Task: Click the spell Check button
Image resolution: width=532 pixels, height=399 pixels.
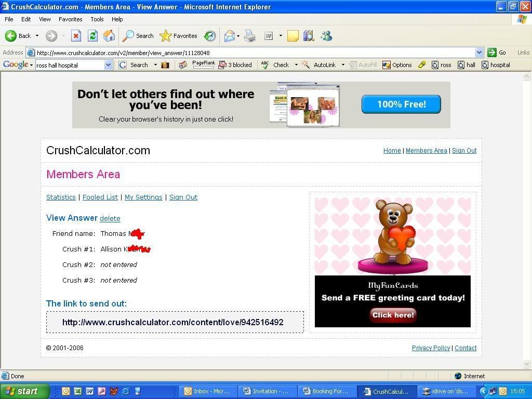Action: point(275,65)
